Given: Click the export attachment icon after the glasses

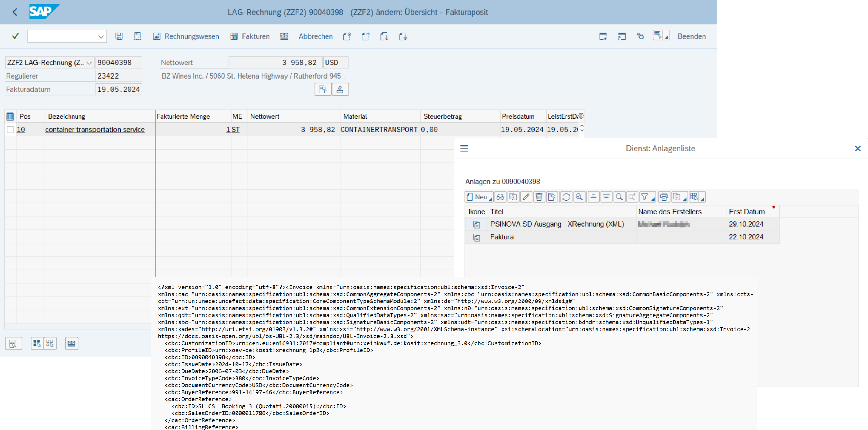Looking at the screenshot, I should 513,197.
